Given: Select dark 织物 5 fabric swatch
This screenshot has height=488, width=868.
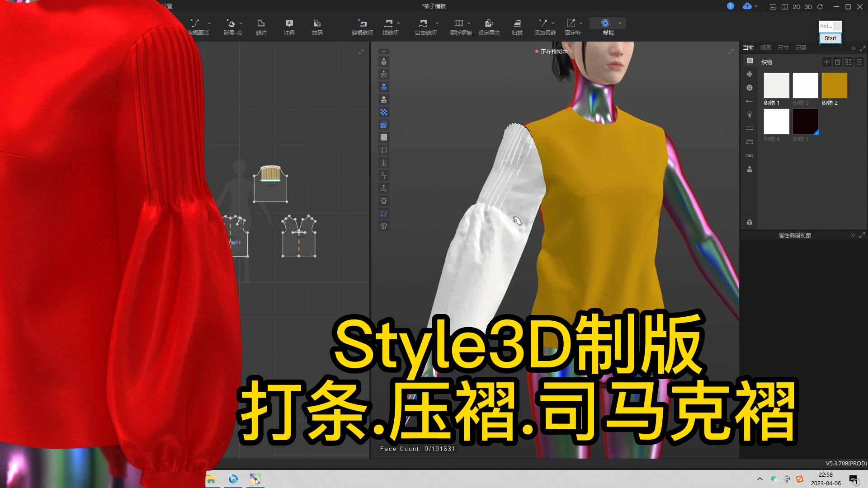Looking at the screenshot, I should (x=805, y=122).
